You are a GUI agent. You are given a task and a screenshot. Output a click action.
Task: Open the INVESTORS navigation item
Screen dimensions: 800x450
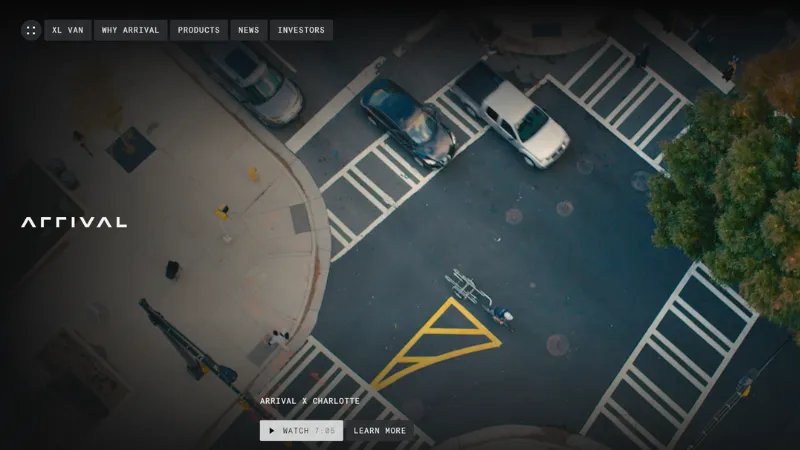pos(301,30)
